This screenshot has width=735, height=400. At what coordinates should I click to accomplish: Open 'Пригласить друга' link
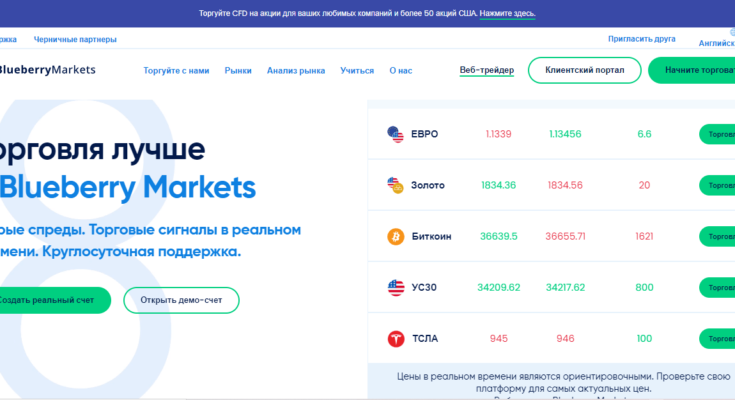[x=641, y=39]
